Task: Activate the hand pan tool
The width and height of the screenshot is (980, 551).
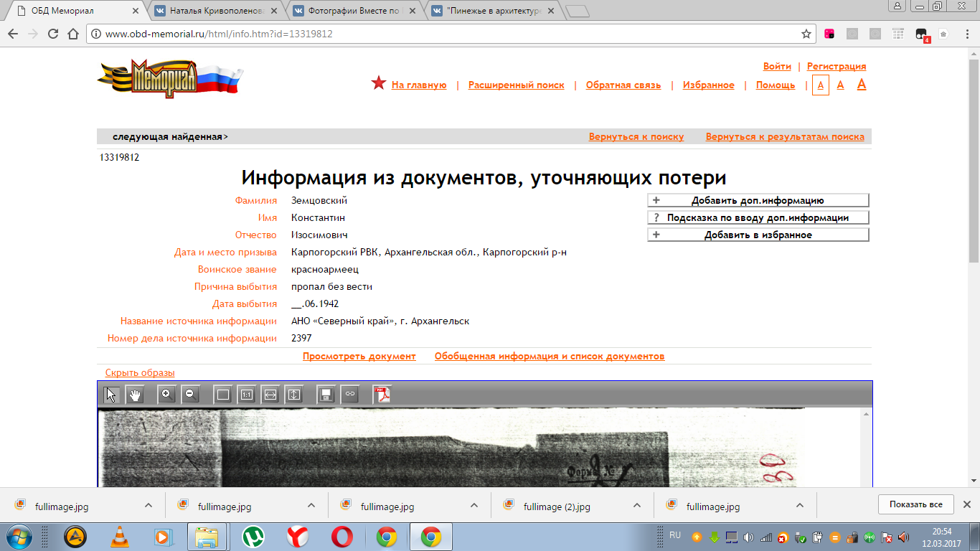Action: 135,395
